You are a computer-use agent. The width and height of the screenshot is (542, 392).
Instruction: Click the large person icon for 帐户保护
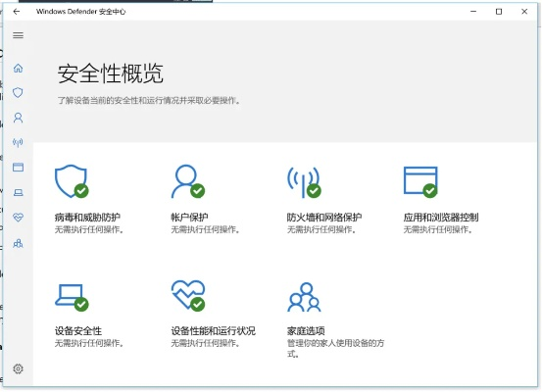(188, 181)
